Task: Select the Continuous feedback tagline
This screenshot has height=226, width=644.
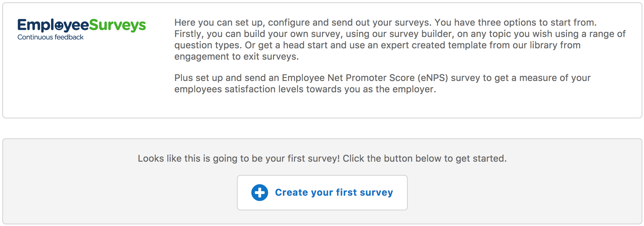Action: point(50,37)
